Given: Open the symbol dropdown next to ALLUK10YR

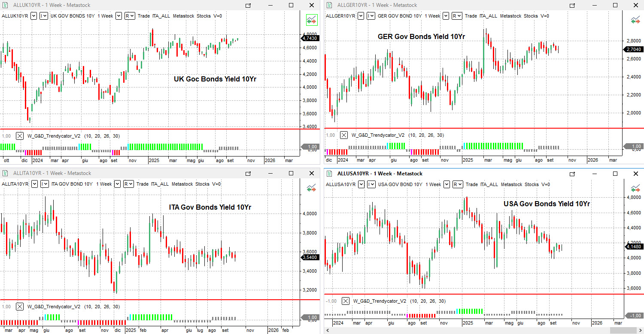Looking at the screenshot, I should (x=33, y=16).
